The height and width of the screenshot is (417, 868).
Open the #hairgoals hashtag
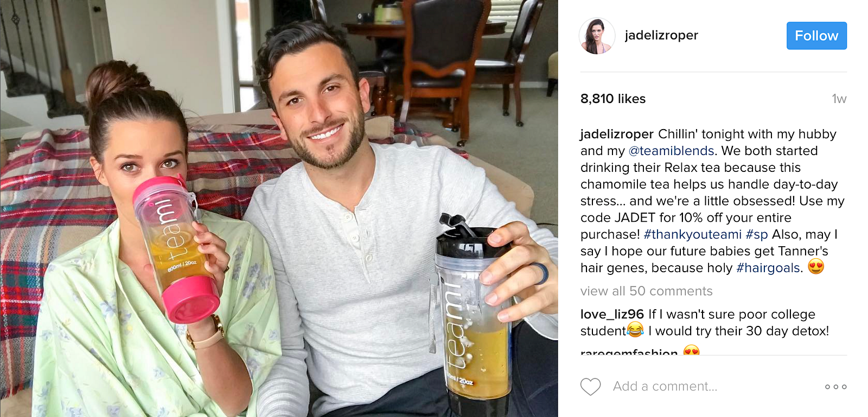tap(768, 268)
